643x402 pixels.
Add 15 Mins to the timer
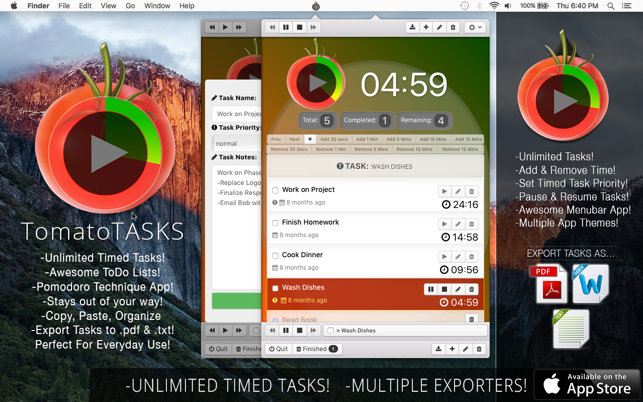pos(468,139)
